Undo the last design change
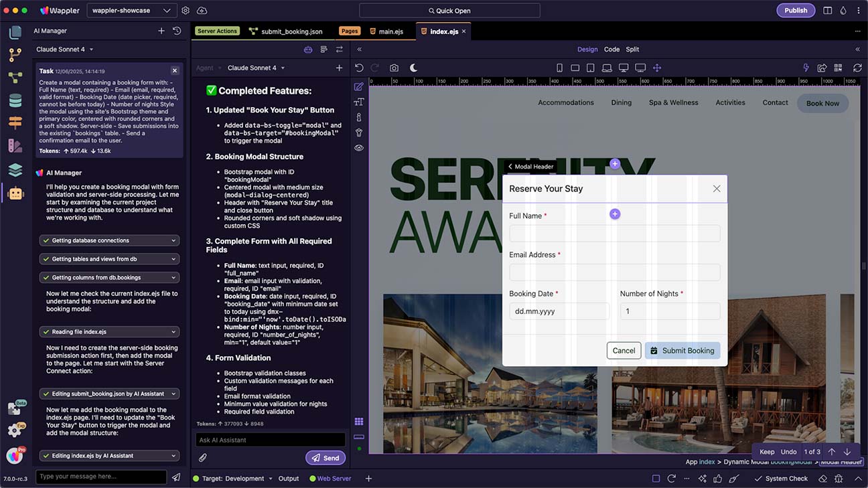Screen dimensions: 868x488 [x=359, y=68]
